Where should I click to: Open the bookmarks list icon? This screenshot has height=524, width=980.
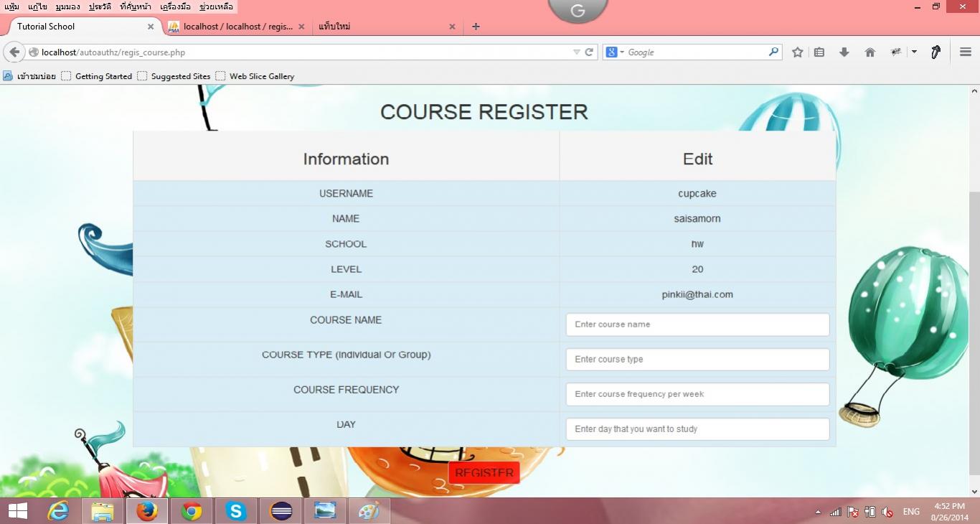click(819, 52)
